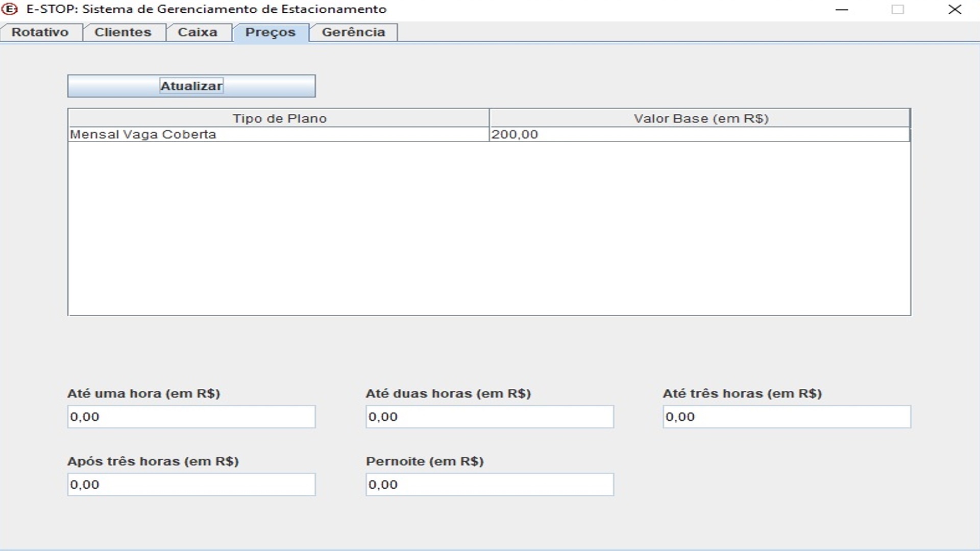Minimize the E-STOP window
The height and width of the screenshot is (551, 980).
coord(842,9)
